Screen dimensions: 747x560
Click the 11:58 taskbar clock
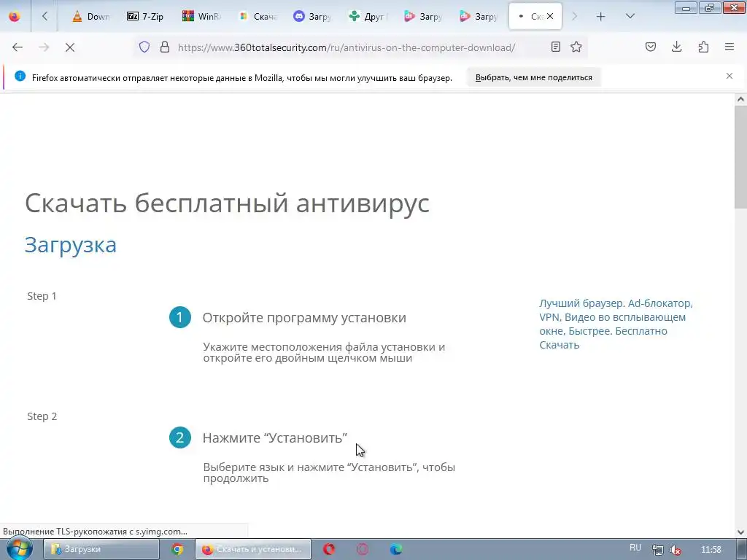(x=711, y=550)
